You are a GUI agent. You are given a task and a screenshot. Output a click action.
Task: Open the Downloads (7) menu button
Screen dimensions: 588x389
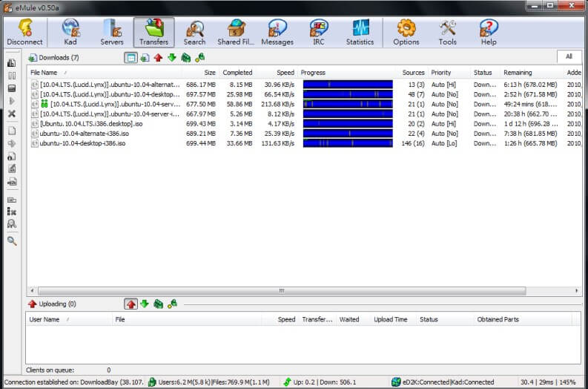pos(53,58)
